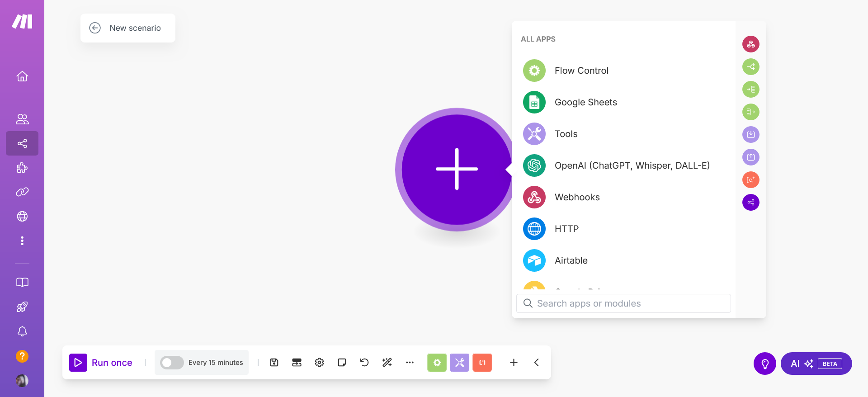Click the big purple plus module

[457, 170]
